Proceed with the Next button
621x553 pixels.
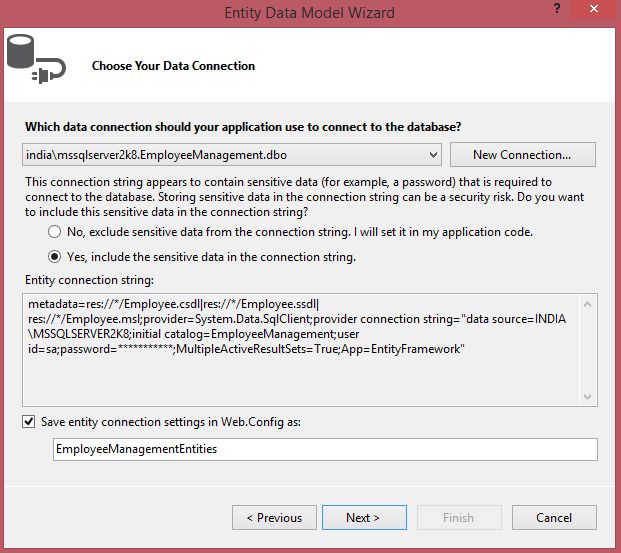point(364,518)
